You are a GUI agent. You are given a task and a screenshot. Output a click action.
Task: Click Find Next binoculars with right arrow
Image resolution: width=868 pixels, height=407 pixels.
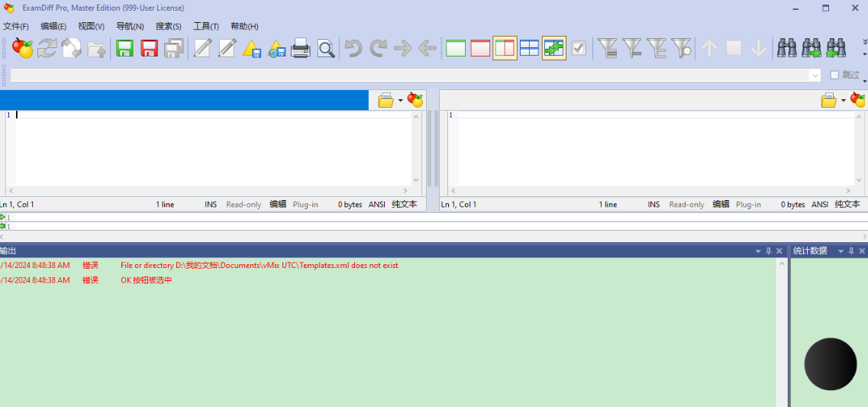(x=811, y=49)
